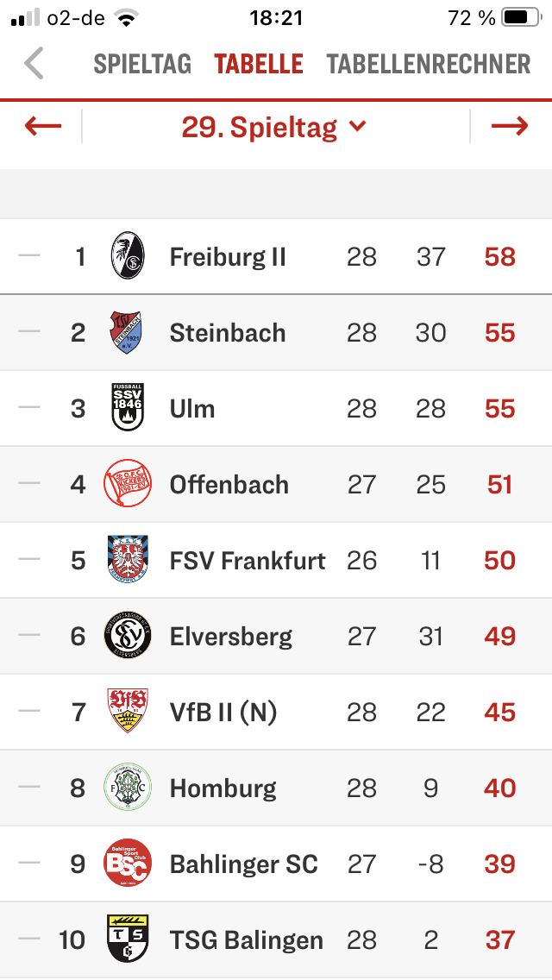Viewport: 552px width, 980px height.
Task: Switch to the Tabellenrechner tab
Action: pos(429,65)
